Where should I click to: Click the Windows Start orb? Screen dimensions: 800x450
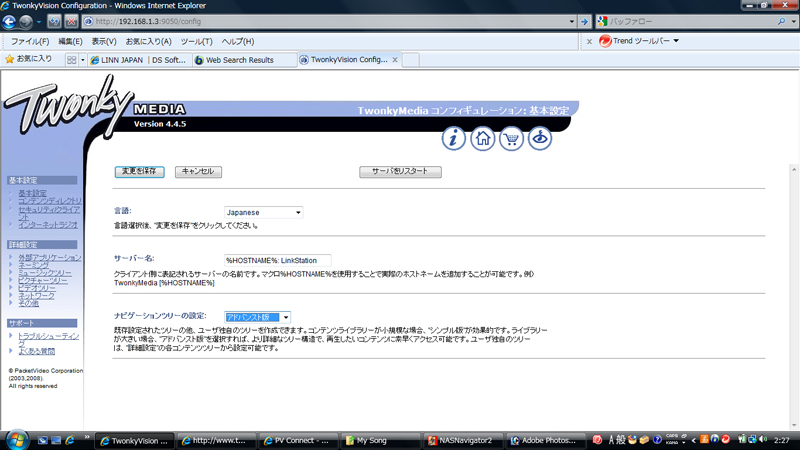tap(17, 440)
